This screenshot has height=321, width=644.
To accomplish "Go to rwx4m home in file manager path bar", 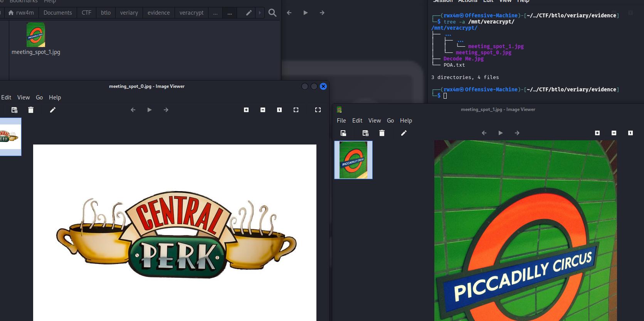I will pos(21,13).
